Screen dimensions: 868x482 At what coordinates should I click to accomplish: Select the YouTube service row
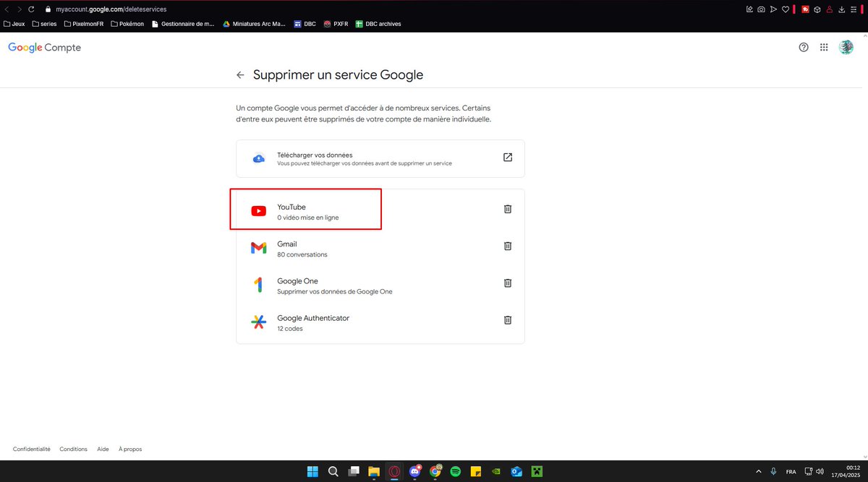[x=380, y=210]
